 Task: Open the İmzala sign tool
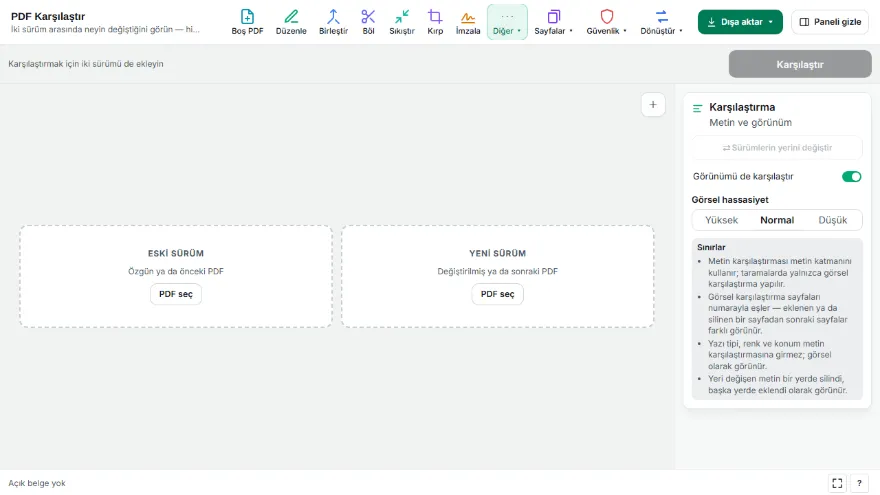pyautogui.click(x=468, y=22)
